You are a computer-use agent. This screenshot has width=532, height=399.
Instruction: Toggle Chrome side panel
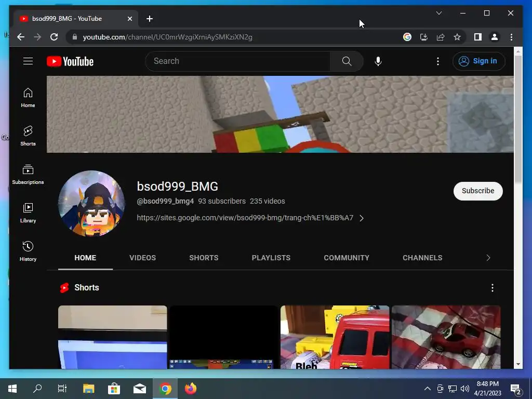[478, 37]
